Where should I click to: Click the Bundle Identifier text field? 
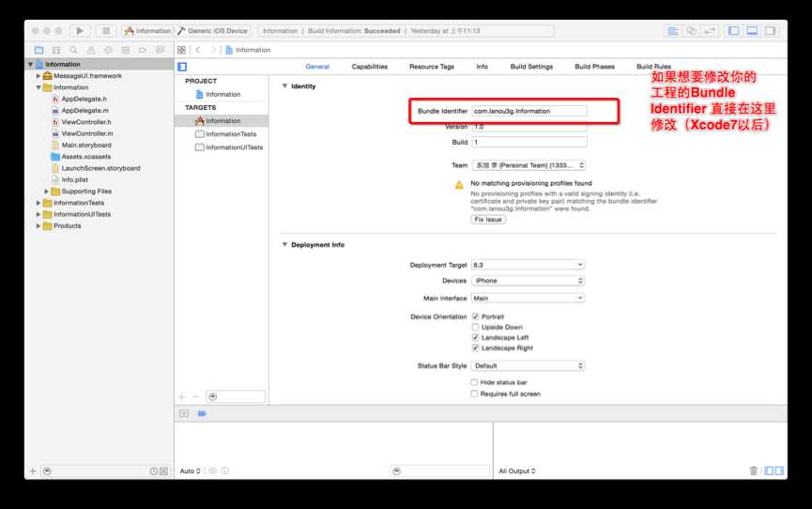click(529, 111)
